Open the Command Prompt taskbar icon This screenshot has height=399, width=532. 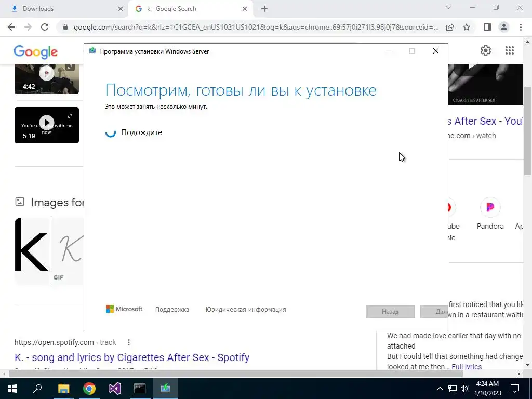pyautogui.click(x=140, y=389)
